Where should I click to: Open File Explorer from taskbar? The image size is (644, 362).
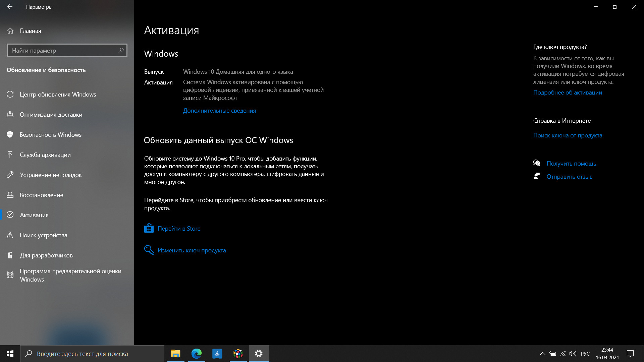click(176, 354)
